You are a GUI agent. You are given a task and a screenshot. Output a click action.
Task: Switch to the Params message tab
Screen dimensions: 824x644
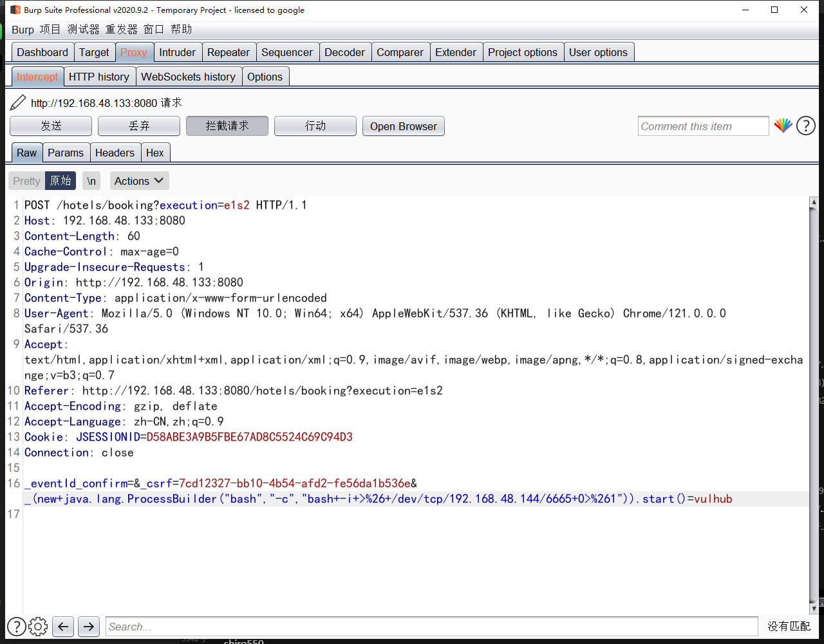(66, 153)
